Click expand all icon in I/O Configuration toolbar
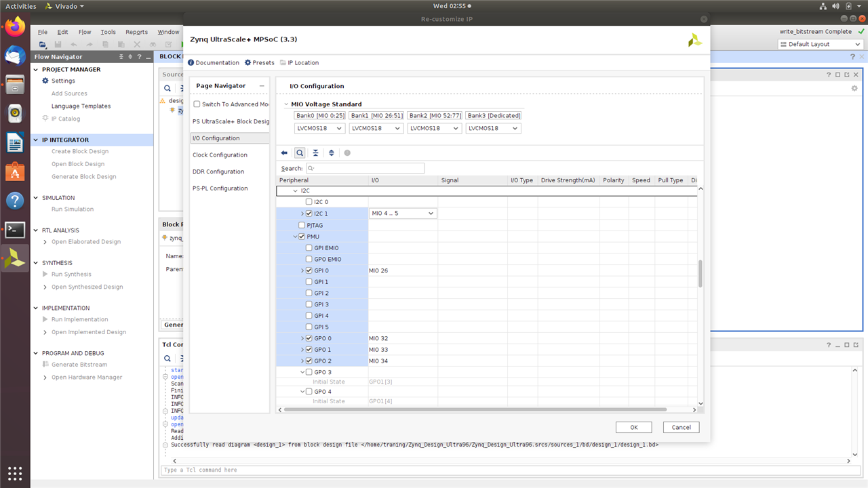868x488 pixels. point(331,153)
